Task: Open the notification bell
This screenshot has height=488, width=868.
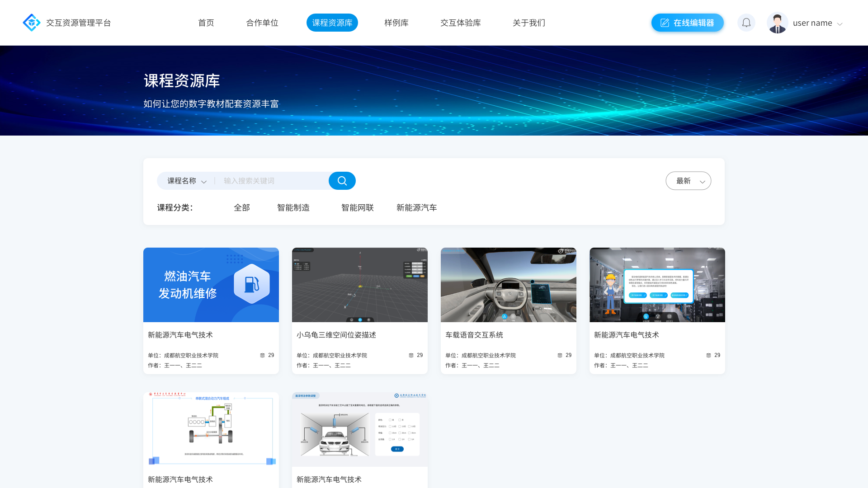Action: [x=746, y=23]
